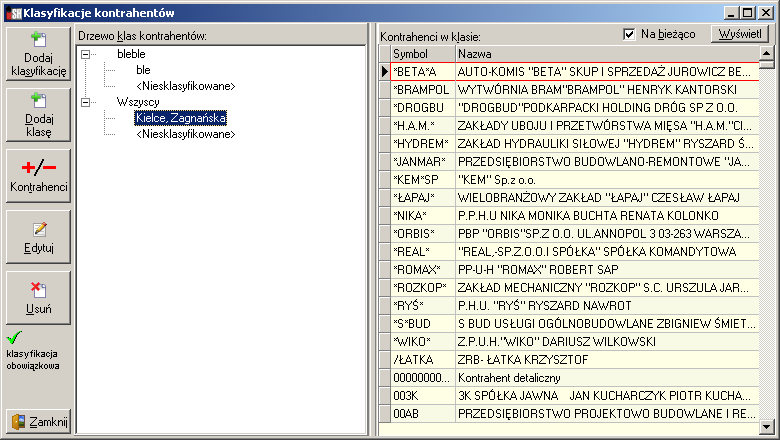This screenshot has height=440, width=780.
Task: Sort by the Symbol column header
Action: click(x=423, y=54)
